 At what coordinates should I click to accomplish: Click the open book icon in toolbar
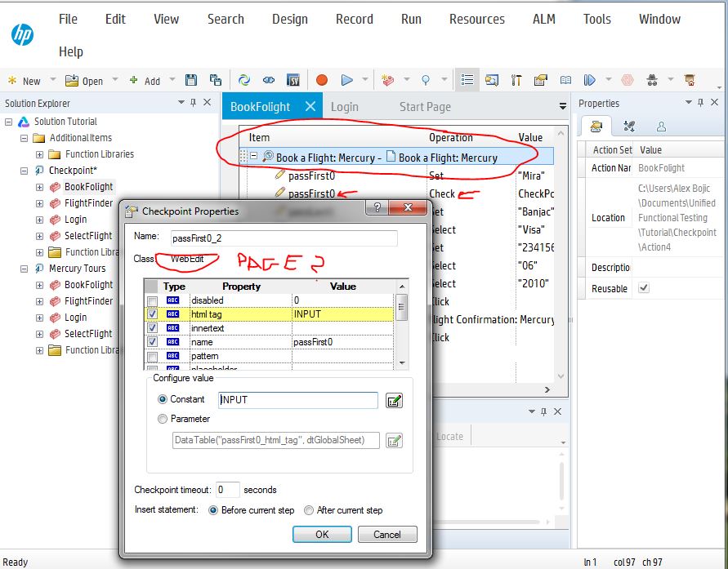(565, 80)
